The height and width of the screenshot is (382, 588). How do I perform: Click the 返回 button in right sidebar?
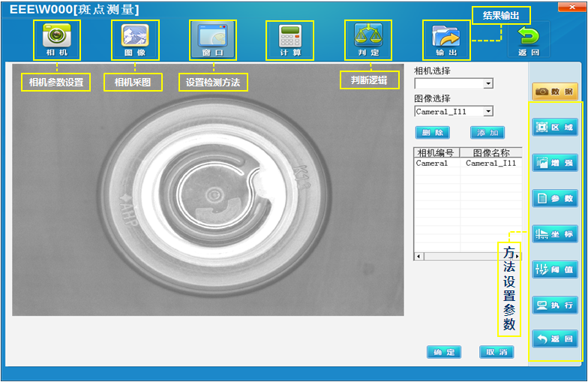click(x=555, y=339)
